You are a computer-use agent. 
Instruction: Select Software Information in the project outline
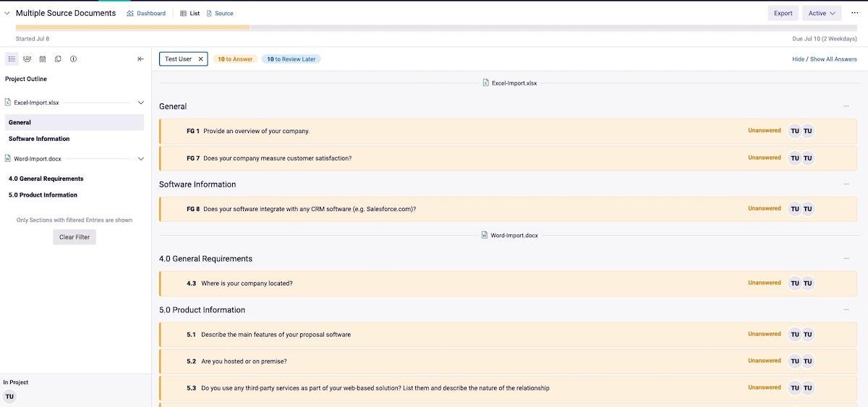[39, 139]
